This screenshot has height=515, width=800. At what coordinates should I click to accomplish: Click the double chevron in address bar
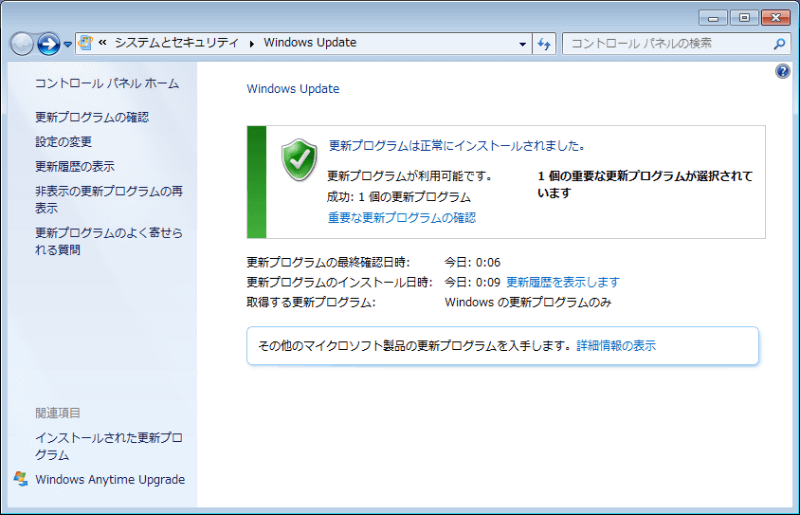(x=103, y=42)
